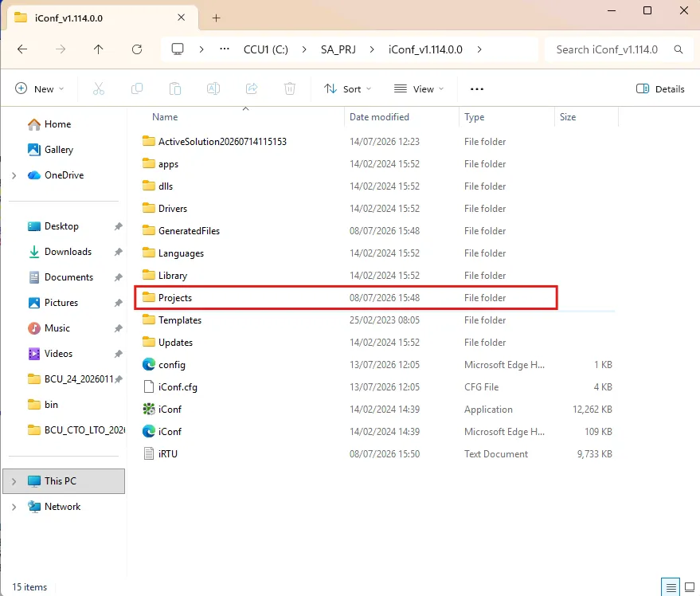Viewport: 700px width, 596px height.
Task: Go back to previous folder
Action: pyautogui.click(x=22, y=49)
